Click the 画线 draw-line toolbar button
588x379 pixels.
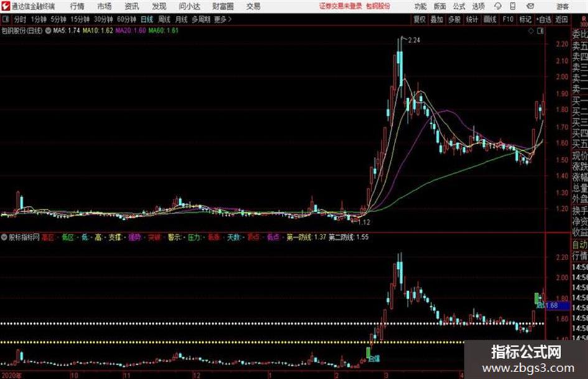click(x=490, y=19)
